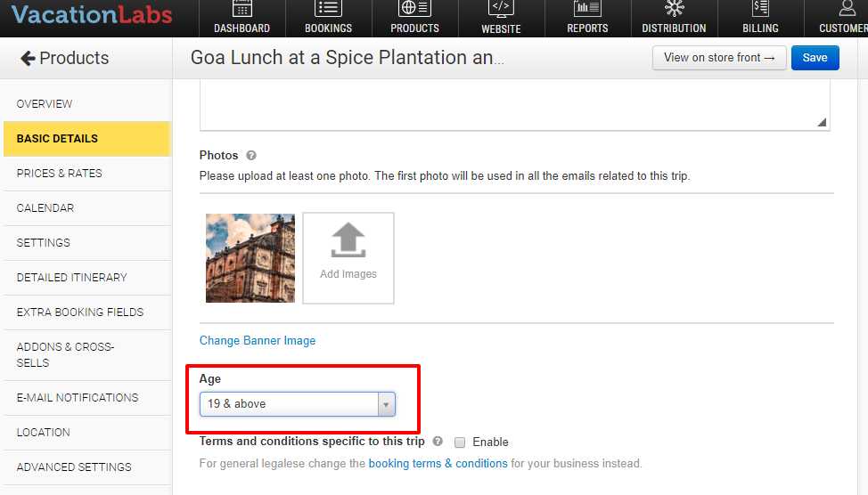Image resolution: width=868 pixels, height=495 pixels.
Task: Open the Billing invoice icon
Action: tap(760, 9)
